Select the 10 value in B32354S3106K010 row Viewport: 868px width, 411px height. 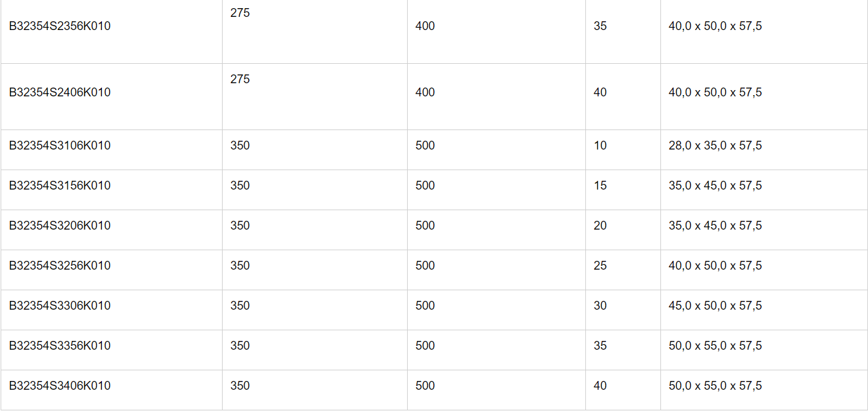click(600, 146)
